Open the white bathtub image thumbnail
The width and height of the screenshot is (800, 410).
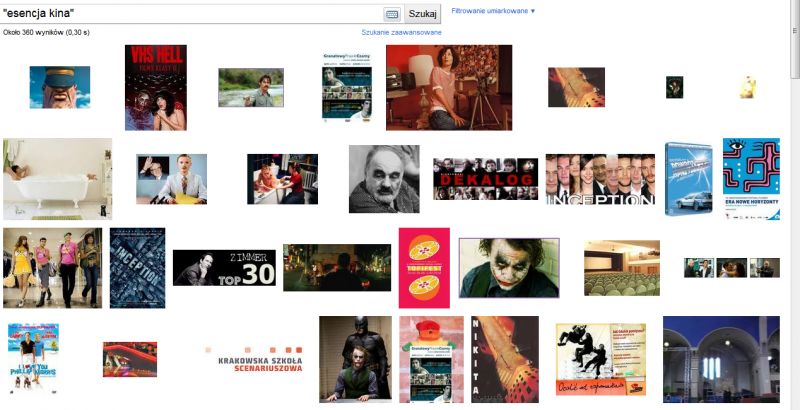click(x=58, y=179)
